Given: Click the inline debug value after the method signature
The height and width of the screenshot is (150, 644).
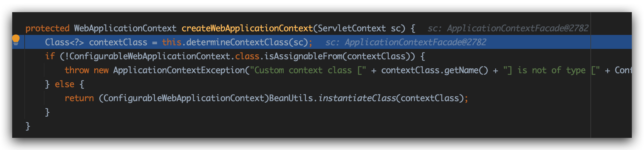Looking at the screenshot, I should tap(508, 28).
